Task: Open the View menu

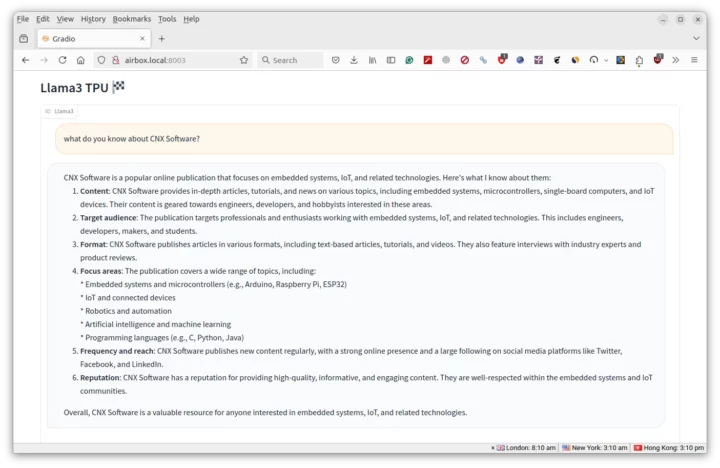Action: [65, 19]
